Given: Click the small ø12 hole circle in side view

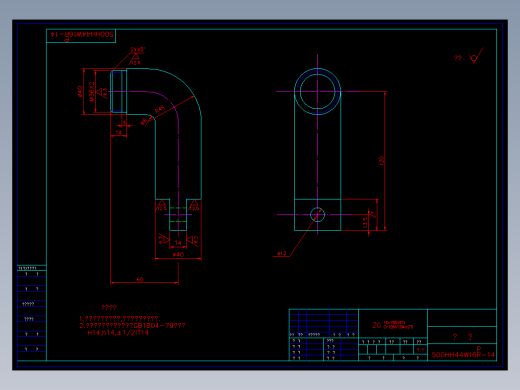Looking at the screenshot, I should [317, 215].
